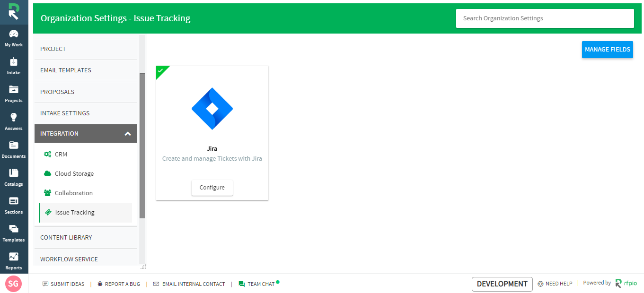Click Email Internal Contact link

194,284
